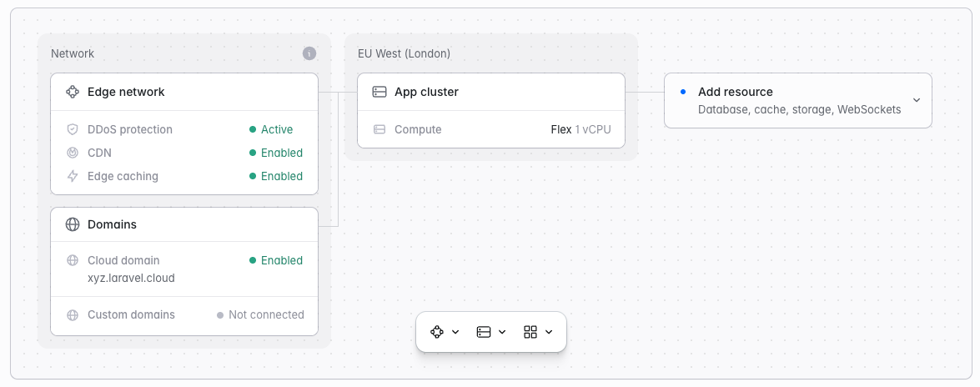Click the CDN icon
This screenshot has height=387, width=980.
pyautogui.click(x=73, y=153)
